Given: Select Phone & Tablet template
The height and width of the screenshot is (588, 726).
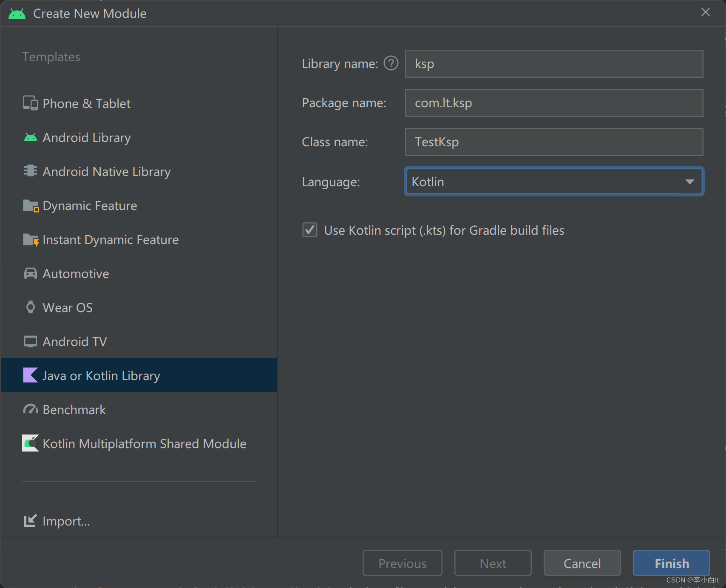Looking at the screenshot, I should pyautogui.click(x=139, y=103).
